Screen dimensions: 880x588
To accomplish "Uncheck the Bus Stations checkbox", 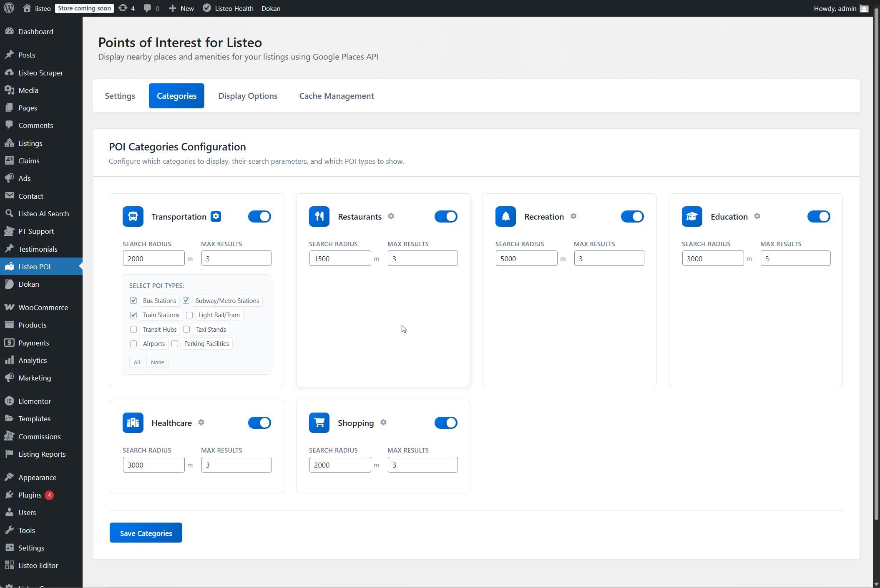I will tap(133, 300).
